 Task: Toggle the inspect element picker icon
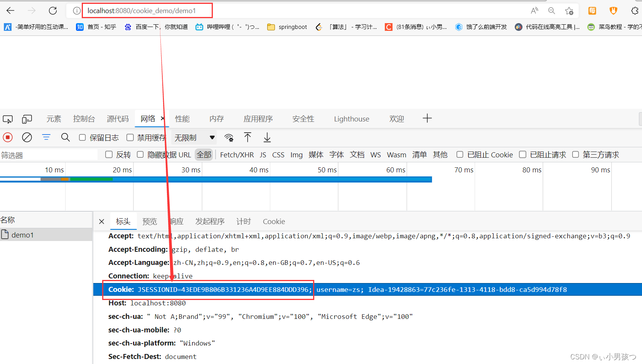[8, 119]
